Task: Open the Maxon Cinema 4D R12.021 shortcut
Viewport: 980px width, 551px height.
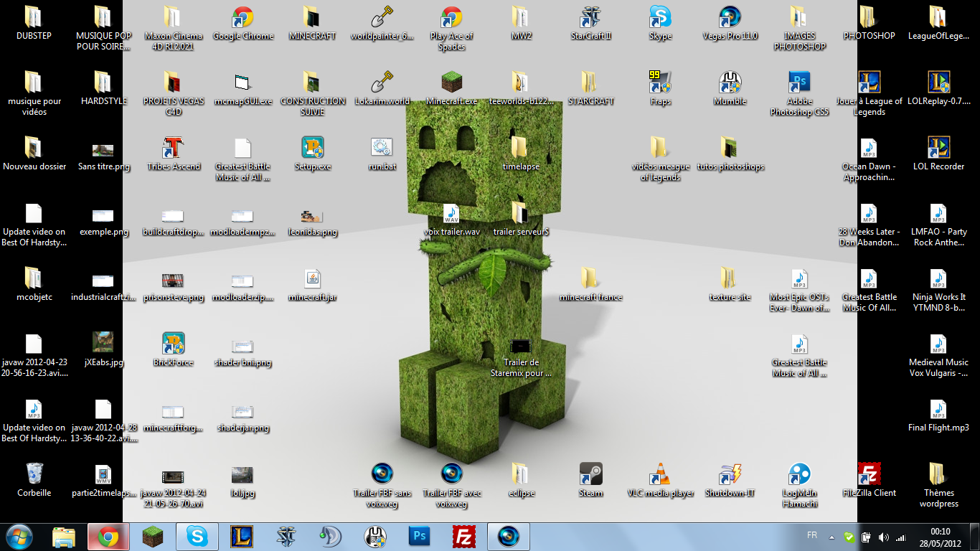Action: pos(173,29)
